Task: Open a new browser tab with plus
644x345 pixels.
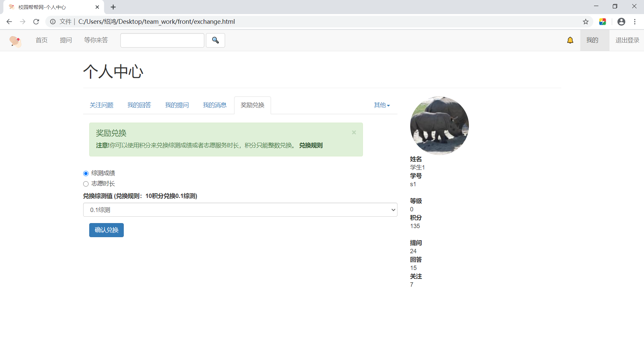Action: pos(113,7)
